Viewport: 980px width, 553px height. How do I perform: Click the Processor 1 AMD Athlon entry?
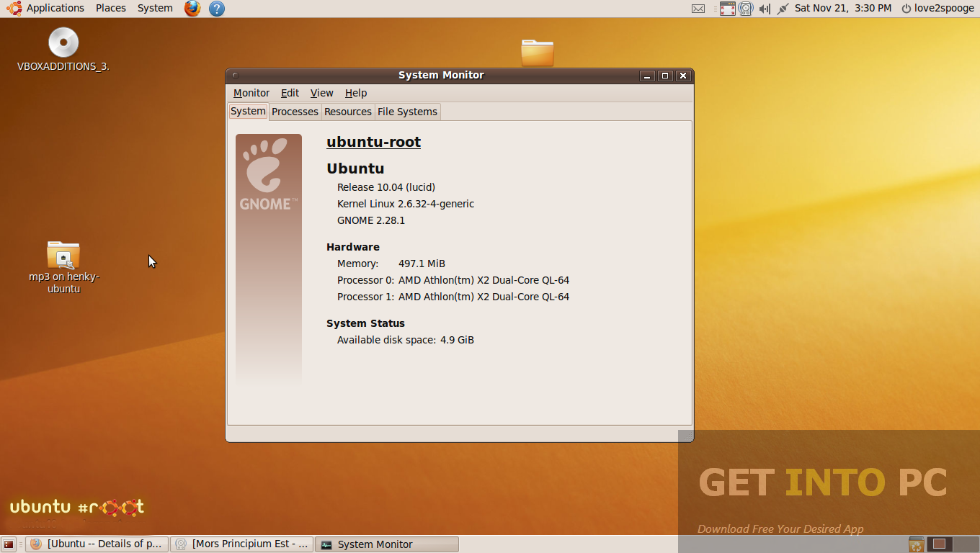pos(453,297)
